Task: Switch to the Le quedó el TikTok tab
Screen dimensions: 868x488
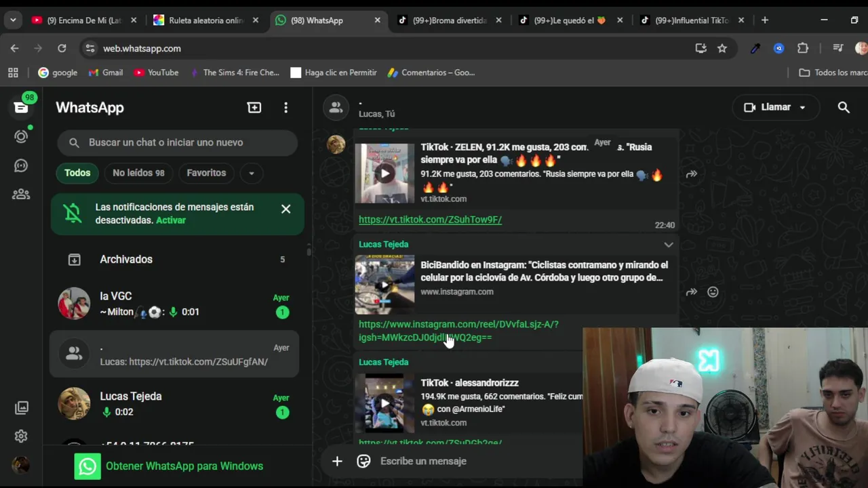Action: pos(570,20)
